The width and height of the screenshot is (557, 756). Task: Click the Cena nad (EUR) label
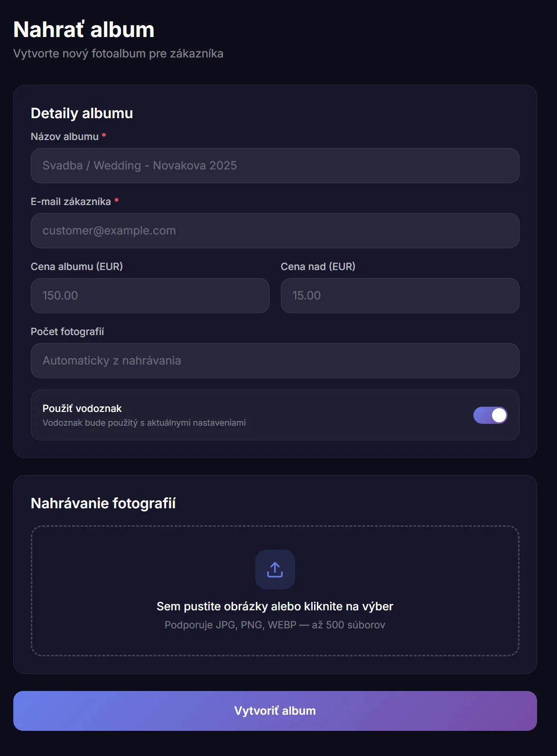(x=318, y=267)
